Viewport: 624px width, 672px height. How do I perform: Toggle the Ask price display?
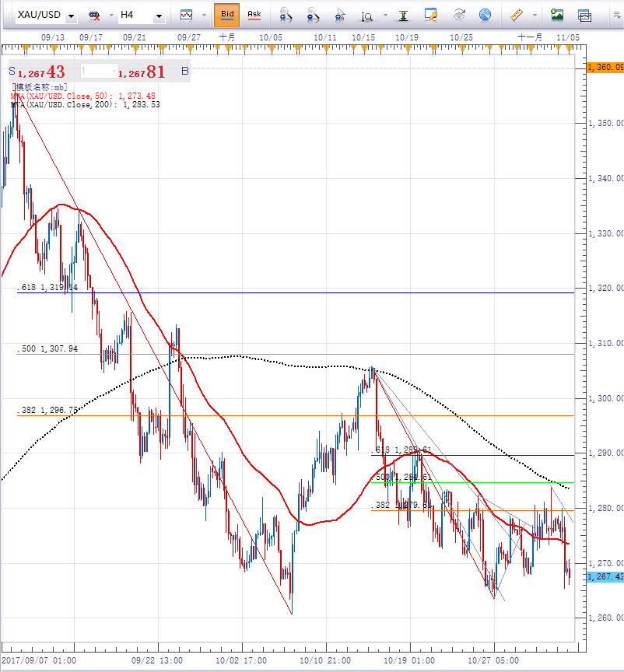pyautogui.click(x=254, y=15)
